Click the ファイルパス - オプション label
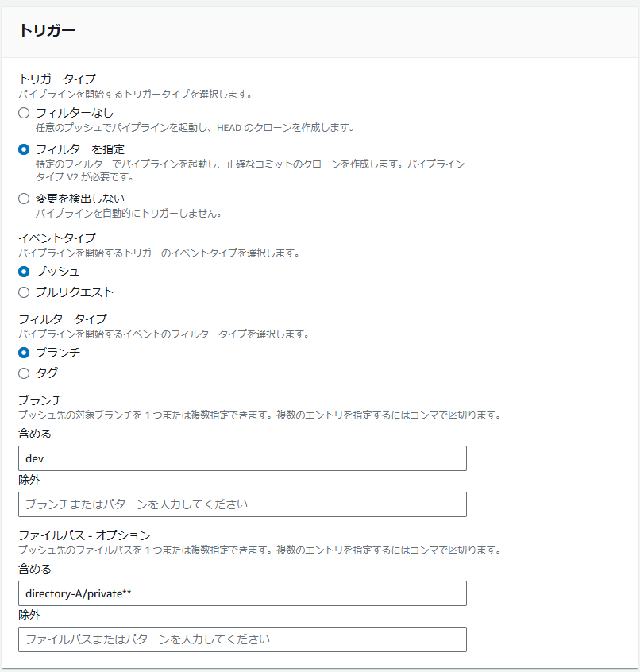Viewport: 640px width, 672px height. pyautogui.click(x=85, y=535)
